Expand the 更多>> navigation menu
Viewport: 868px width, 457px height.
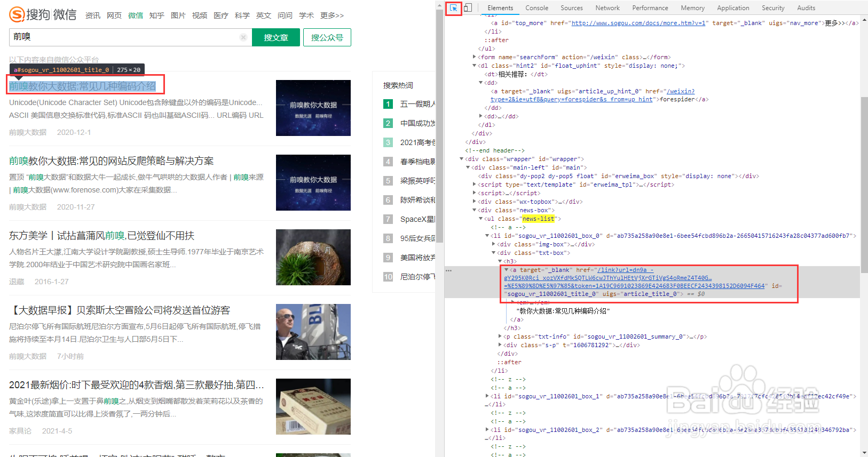(x=332, y=15)
